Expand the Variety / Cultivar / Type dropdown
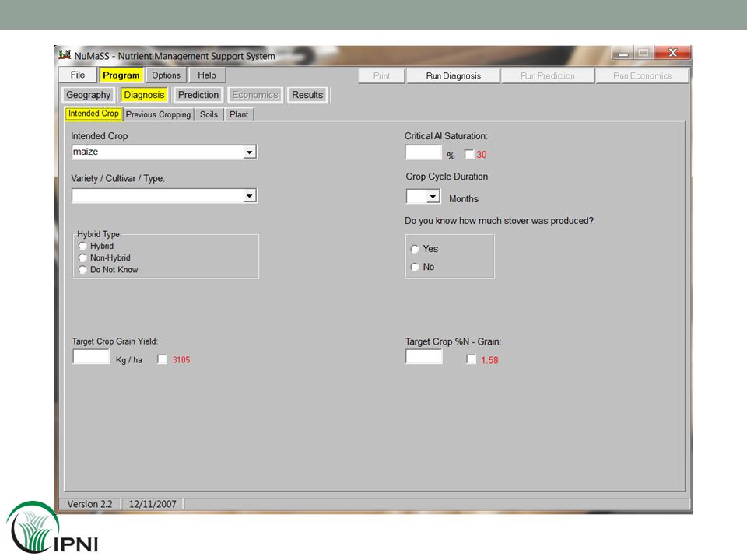This screenshot has width=747, height=560. (x=249, y=196)
